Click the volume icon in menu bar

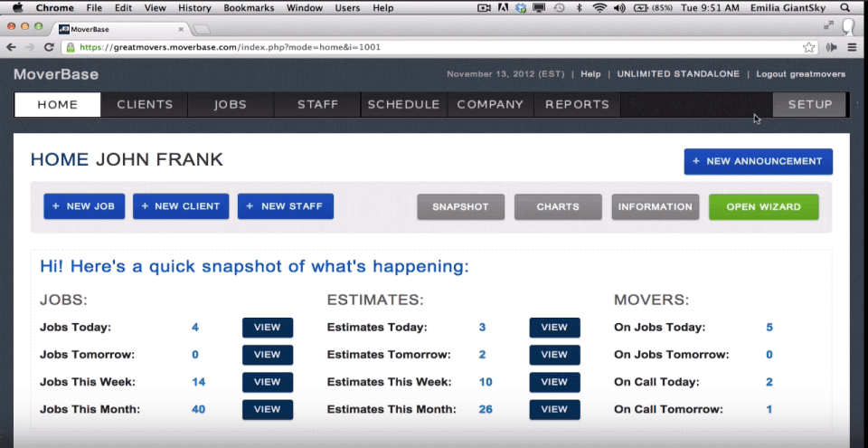pyautogui.click(x=619, y=8)
